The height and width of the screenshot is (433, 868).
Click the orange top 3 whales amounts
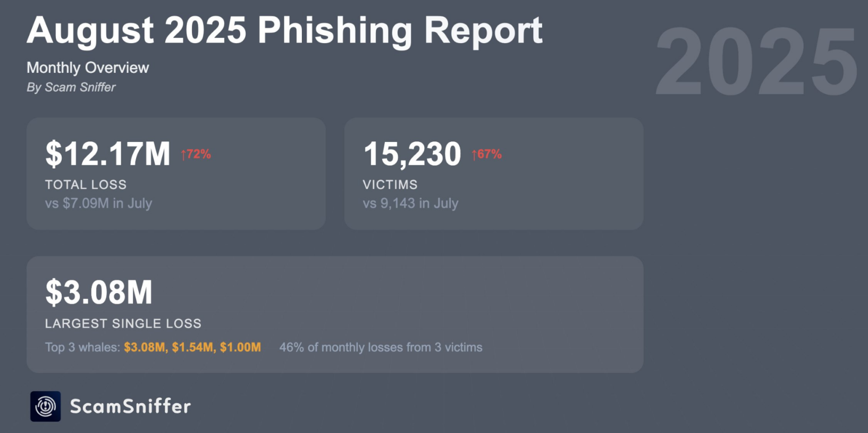pos(192,347)
